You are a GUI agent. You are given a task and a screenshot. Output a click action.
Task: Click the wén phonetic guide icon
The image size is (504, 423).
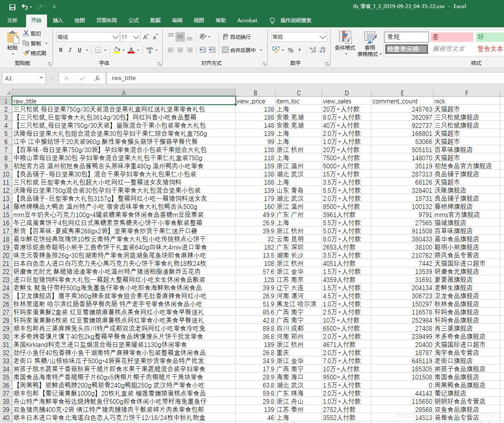[x=149, y=50]
